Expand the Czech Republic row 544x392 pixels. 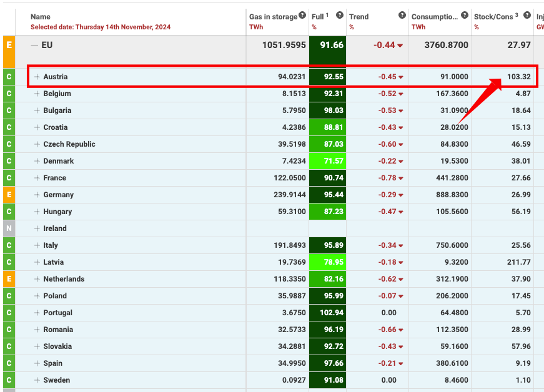37,144
